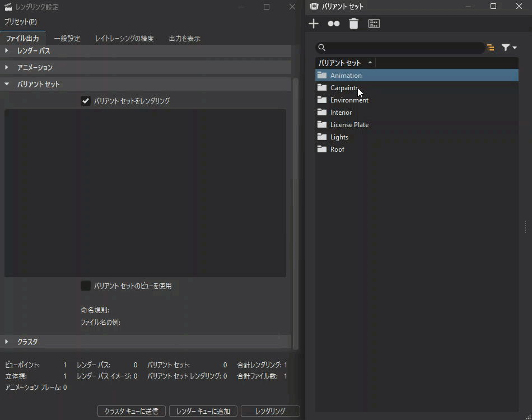
Task: Click the 命名規則: label
Action: (x=95, y=310)
